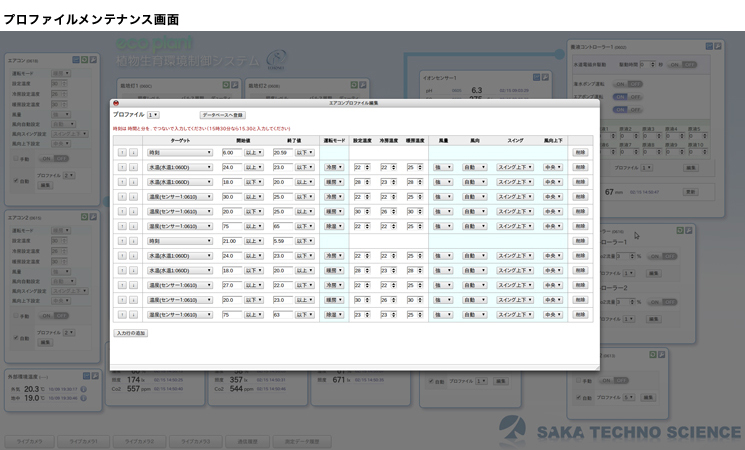The width and height of the screenshot is (745, 450).
Task: Delete the 湿度 75–63 row
Action: click(580, 315)
